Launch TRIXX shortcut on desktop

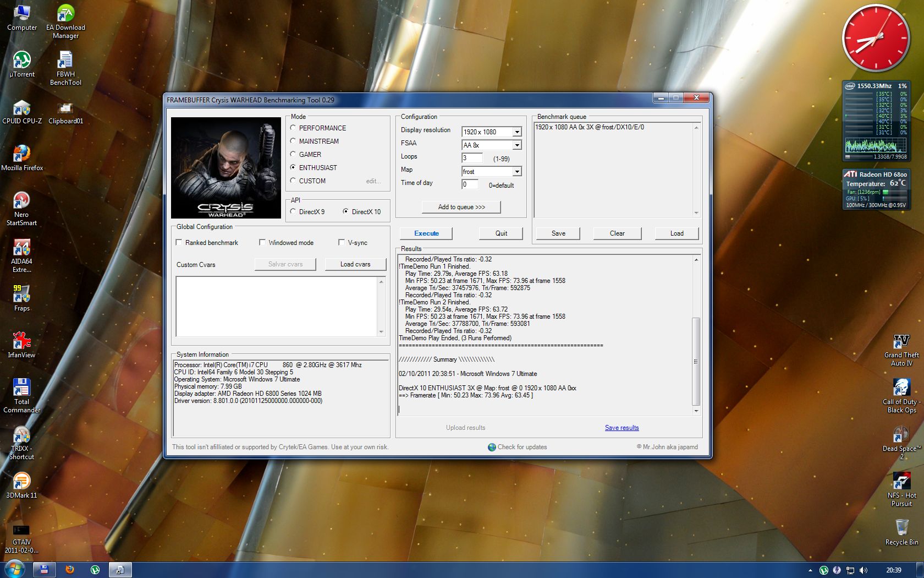(x=21, y=443)
